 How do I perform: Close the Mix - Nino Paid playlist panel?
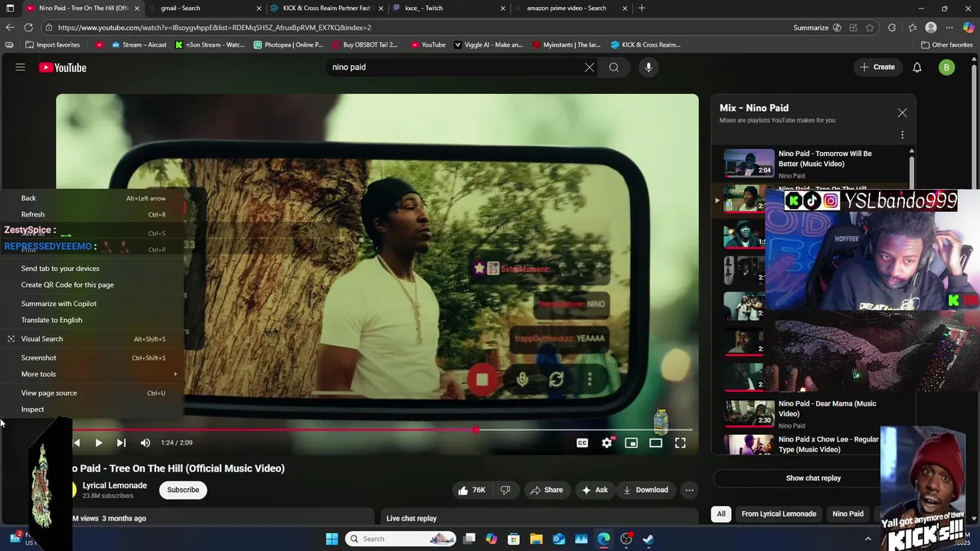[902, 112]
